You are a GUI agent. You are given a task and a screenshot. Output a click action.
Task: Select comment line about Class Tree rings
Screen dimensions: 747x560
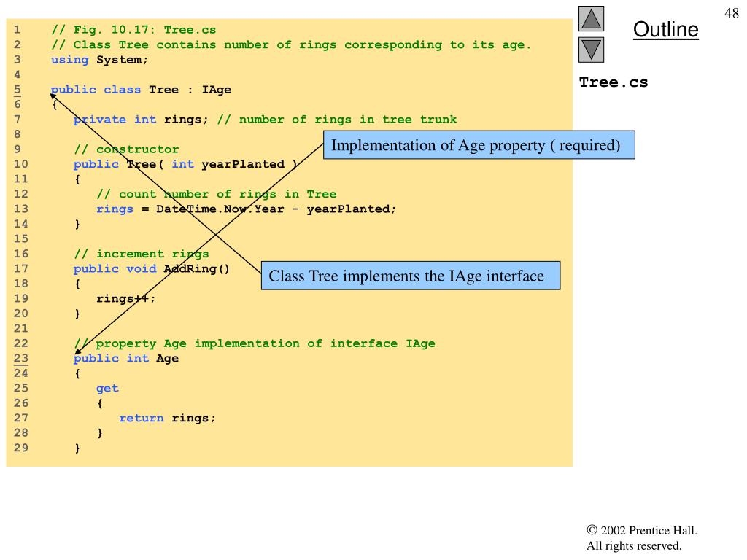(290, 44)
